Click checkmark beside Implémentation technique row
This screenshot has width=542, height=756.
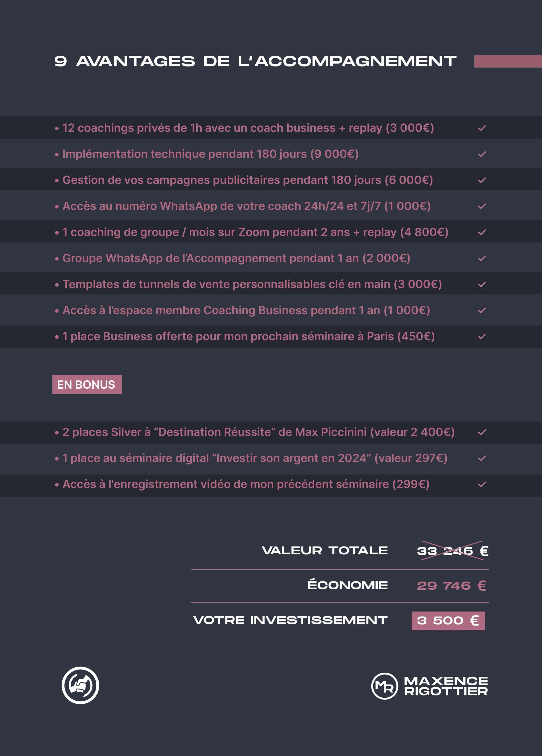click(482, 154)
